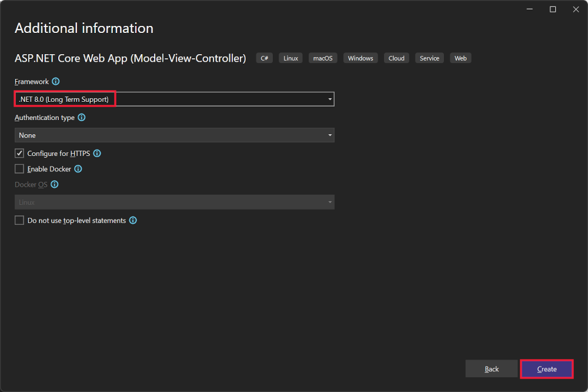Select the Linux platform tag

(290, 58)
